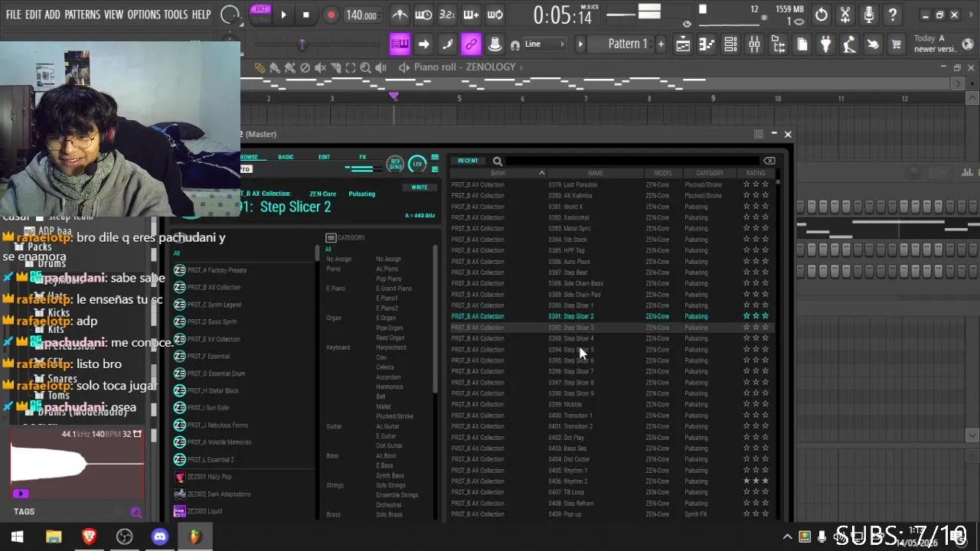The image size is (980, 551).
Task: Toggle overdub blend recording icon
Action: (x=471, y=15)
